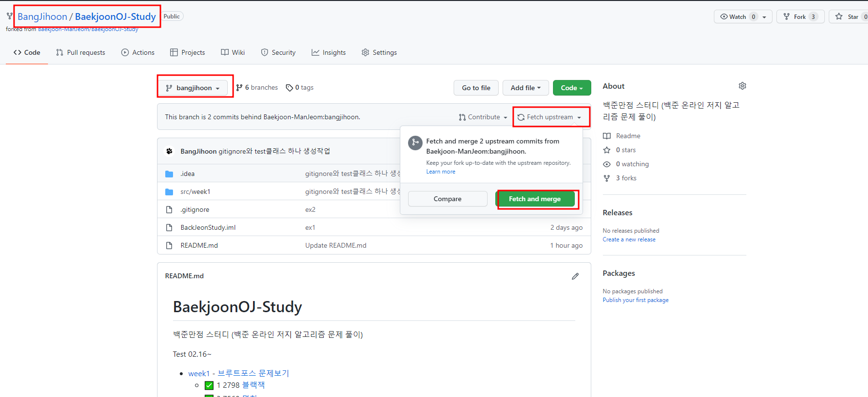The height and width of the screenshot is (397, 868).
Task: Open the src/week1 folder
Action: tap(195, 191)
